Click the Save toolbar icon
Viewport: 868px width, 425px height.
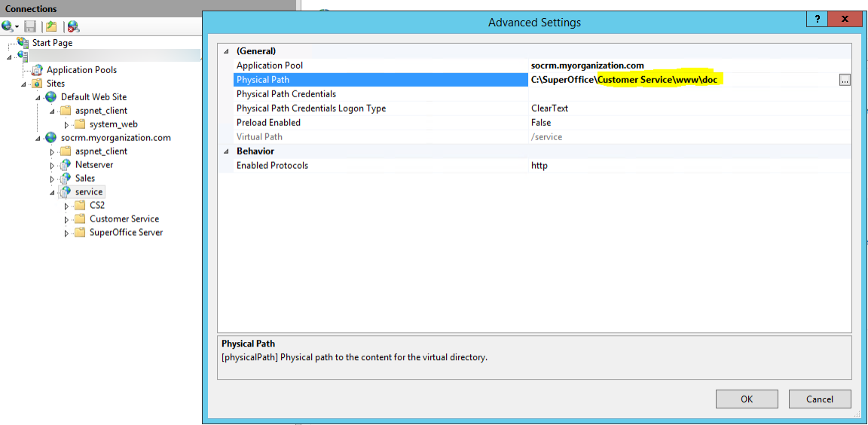(x=30, y=26)
